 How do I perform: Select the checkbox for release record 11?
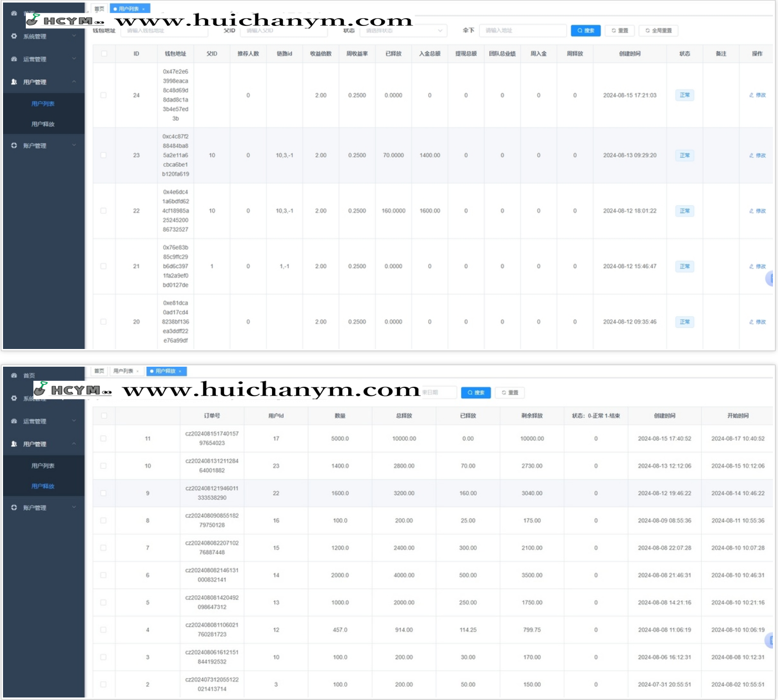tap(104, 439)
